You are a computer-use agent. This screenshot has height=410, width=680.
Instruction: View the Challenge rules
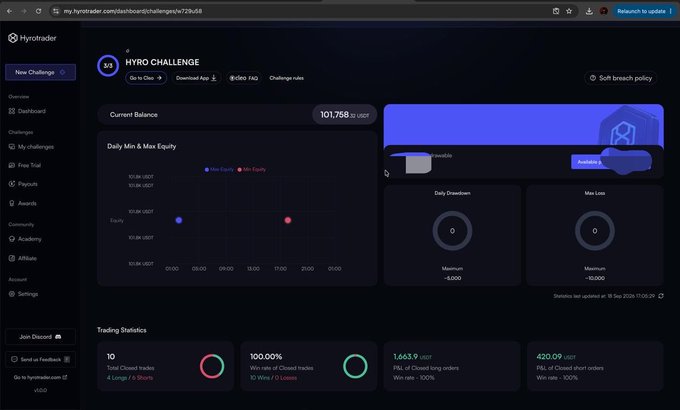[286, 78]
